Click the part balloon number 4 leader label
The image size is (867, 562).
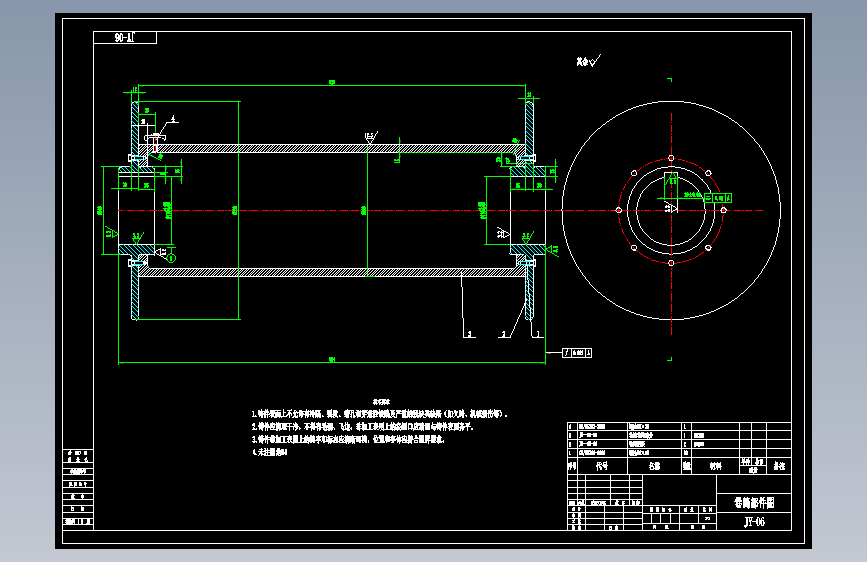pyautogui.click(x=173, y=119)
